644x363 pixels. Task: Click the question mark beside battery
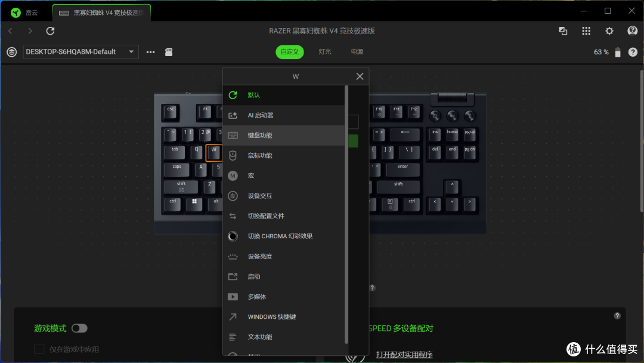click(633, 52)
